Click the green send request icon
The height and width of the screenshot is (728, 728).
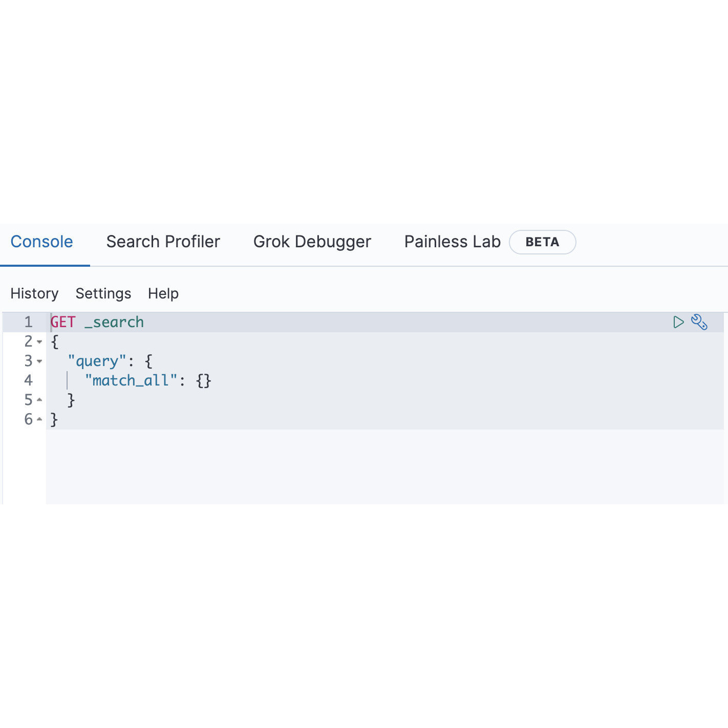(x=678, y=322)
